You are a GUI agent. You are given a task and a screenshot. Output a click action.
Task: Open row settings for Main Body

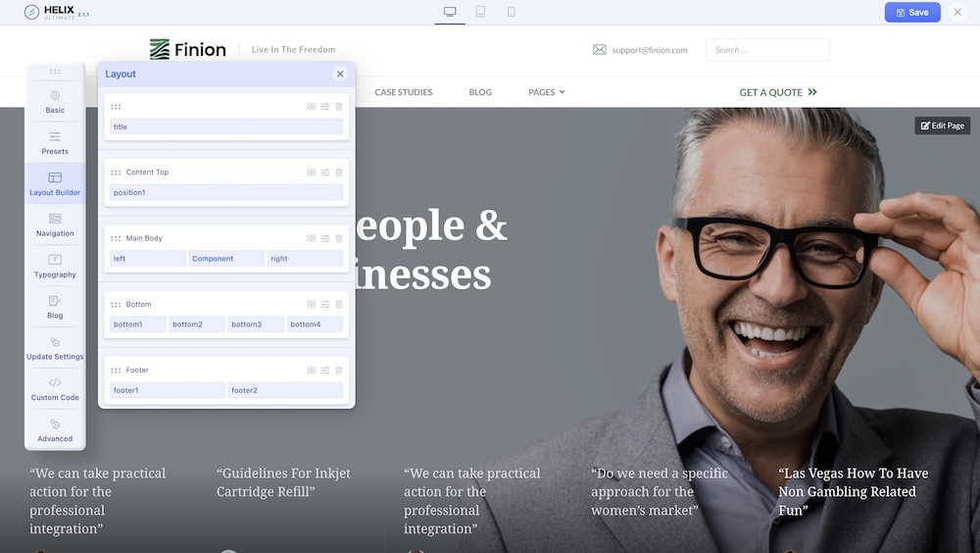(x=325, y=238)
